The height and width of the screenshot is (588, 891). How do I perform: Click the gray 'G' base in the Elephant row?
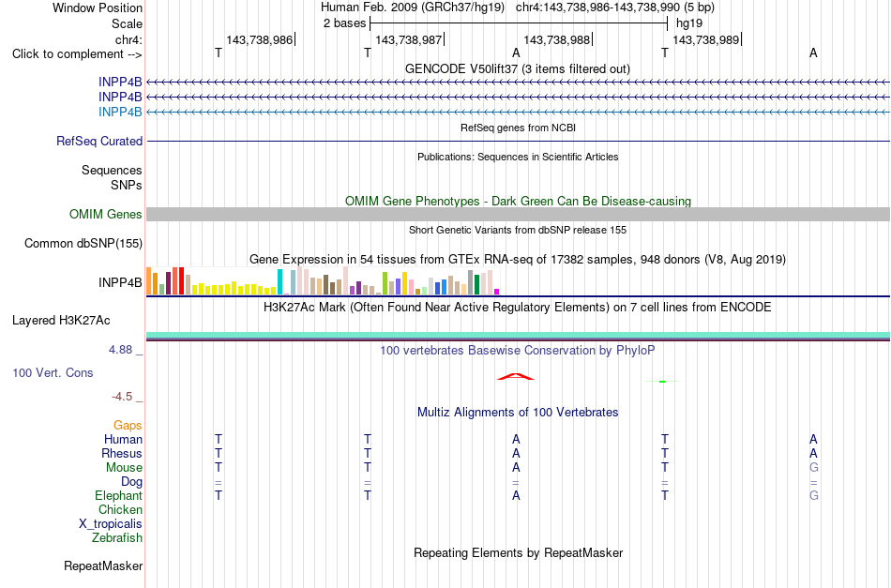tap(814, 495)
